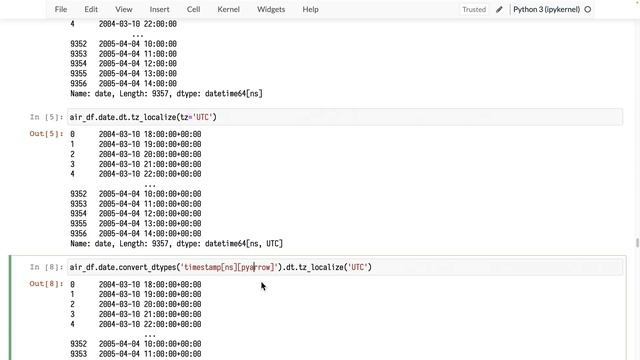Screen dimensions: 640x360
Task: Open the Insert menu
Action: pos(159,9)
